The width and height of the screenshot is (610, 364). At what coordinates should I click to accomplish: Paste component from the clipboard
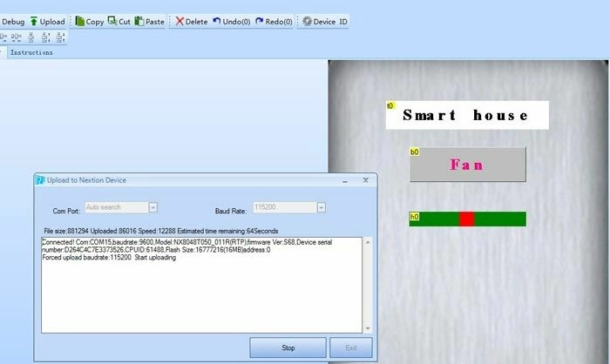[149, 20]
